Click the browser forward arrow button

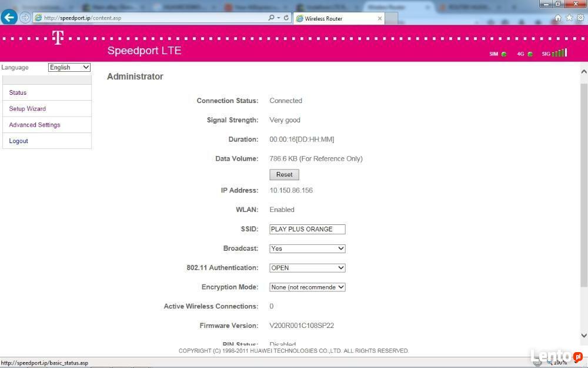click(x=25, y=18)
